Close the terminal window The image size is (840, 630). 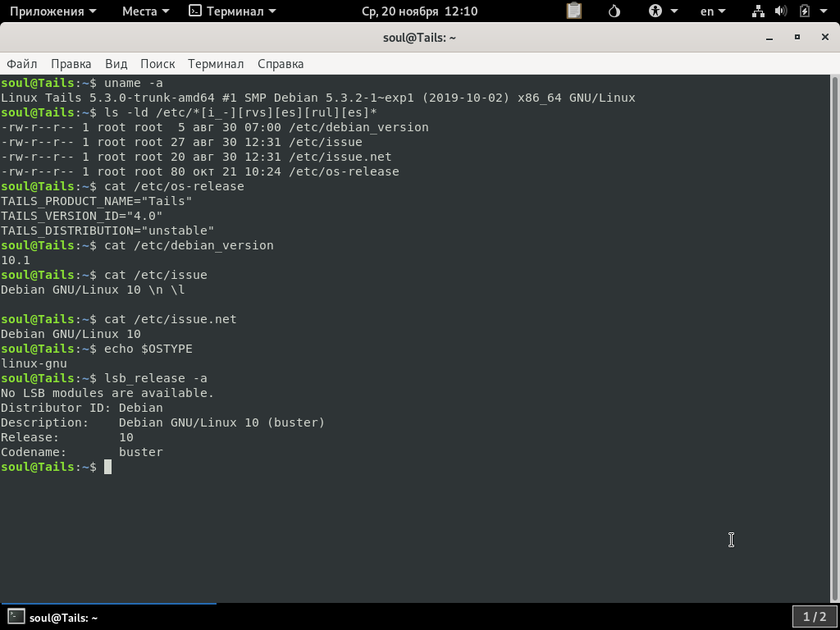pyautogui.click(x=825, y=37)
